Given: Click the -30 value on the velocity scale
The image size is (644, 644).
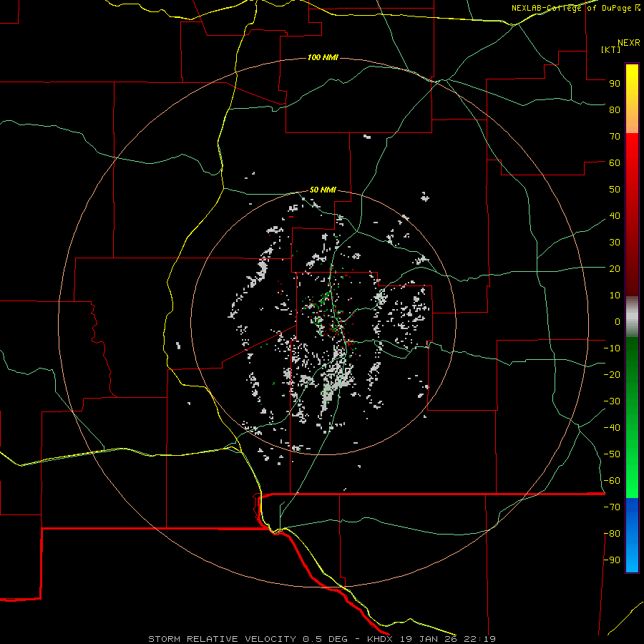Looking at the screenshot, I should [612, 401].
